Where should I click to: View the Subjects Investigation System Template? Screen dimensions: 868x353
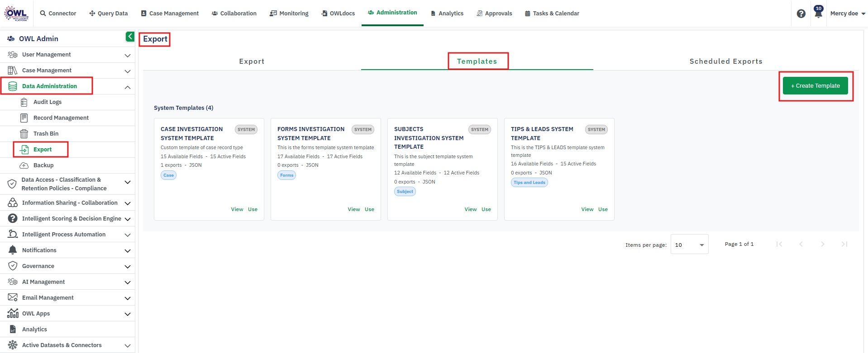click(x=471, y=209)
